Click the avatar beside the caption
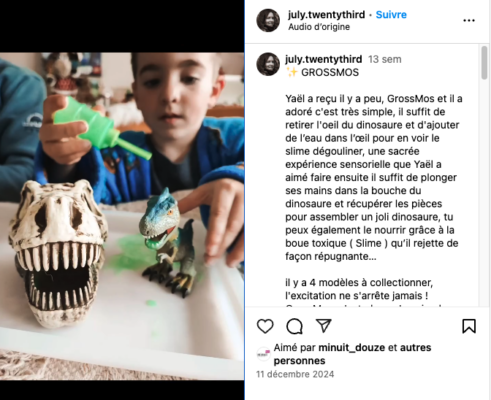 coord(268,64)
